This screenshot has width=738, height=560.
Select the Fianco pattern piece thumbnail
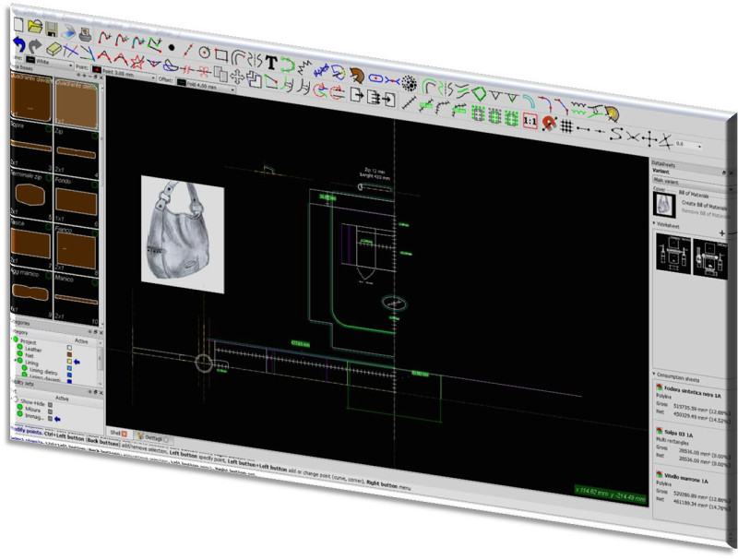tap(76, 249)
